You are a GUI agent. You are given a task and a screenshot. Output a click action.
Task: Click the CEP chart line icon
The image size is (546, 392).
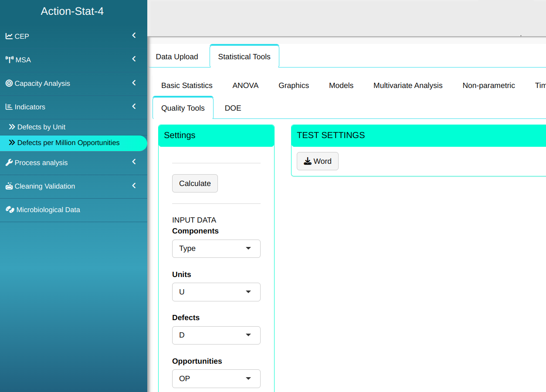[x=9, y=36]
